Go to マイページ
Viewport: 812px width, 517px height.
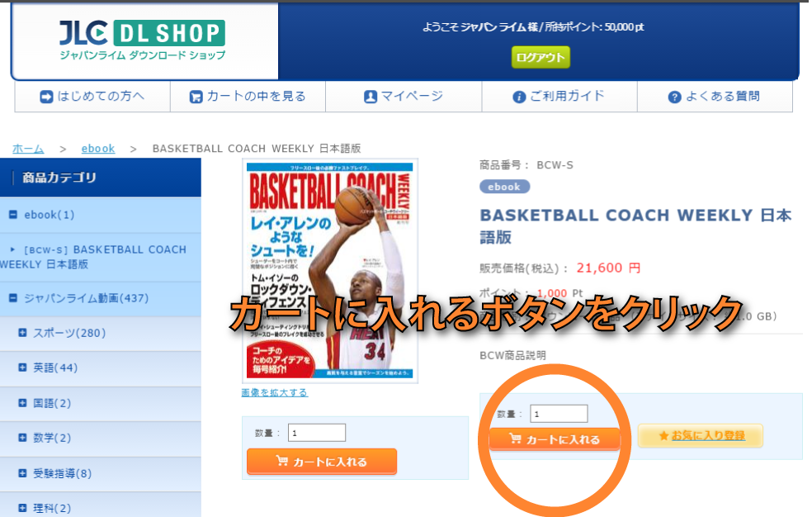pyautogui.click(x=404, y=97)
